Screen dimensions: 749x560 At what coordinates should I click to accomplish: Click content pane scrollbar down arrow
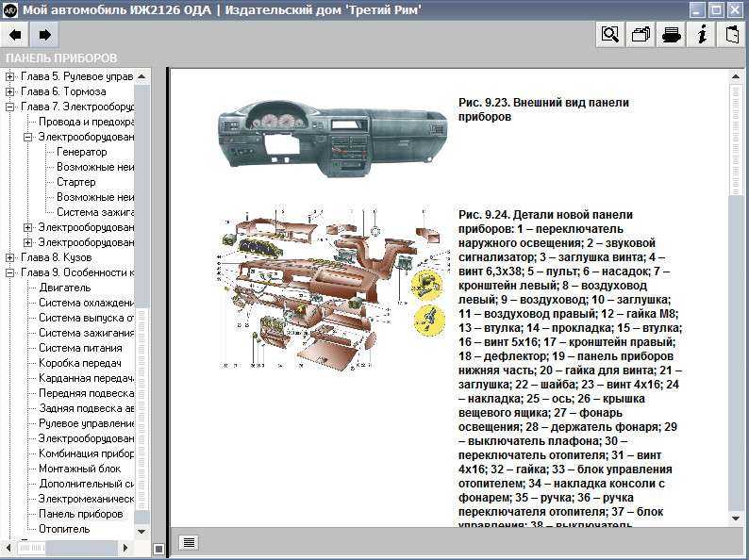(735, 518)
